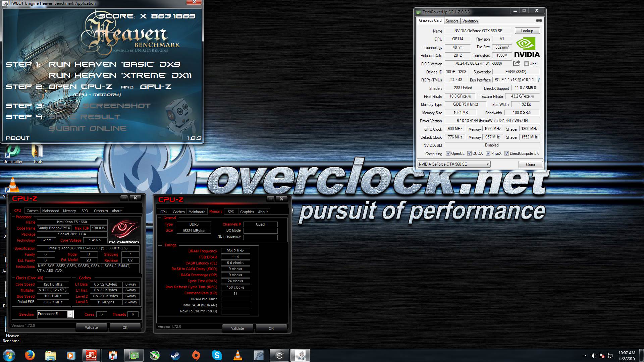Open the Processor #1 selection dropdown

pos(55,314)
